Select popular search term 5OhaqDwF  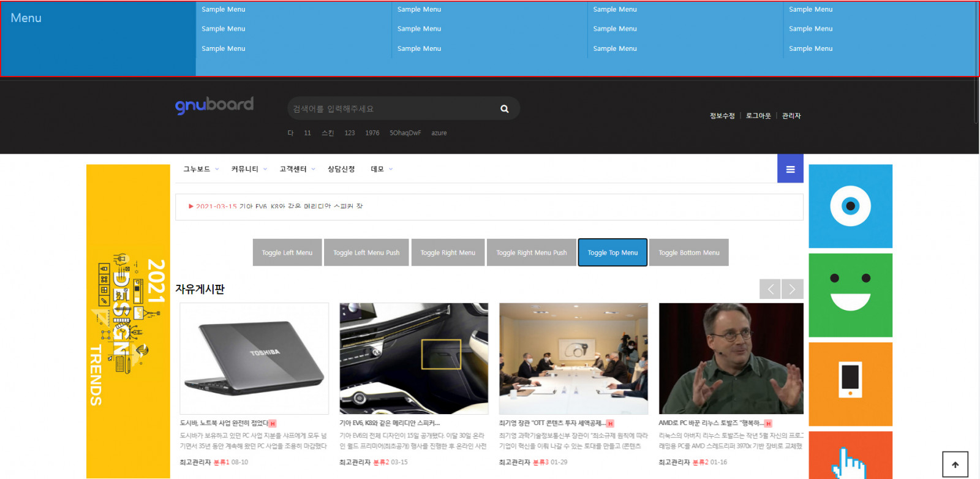pyautogui.click(x=405, y=133)
